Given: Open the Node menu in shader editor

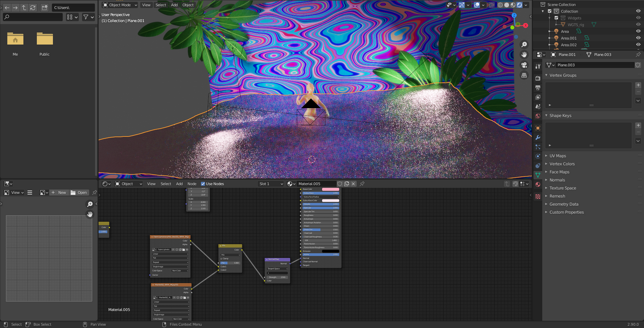Looking at the screenshot, I should tap(192, 184).
